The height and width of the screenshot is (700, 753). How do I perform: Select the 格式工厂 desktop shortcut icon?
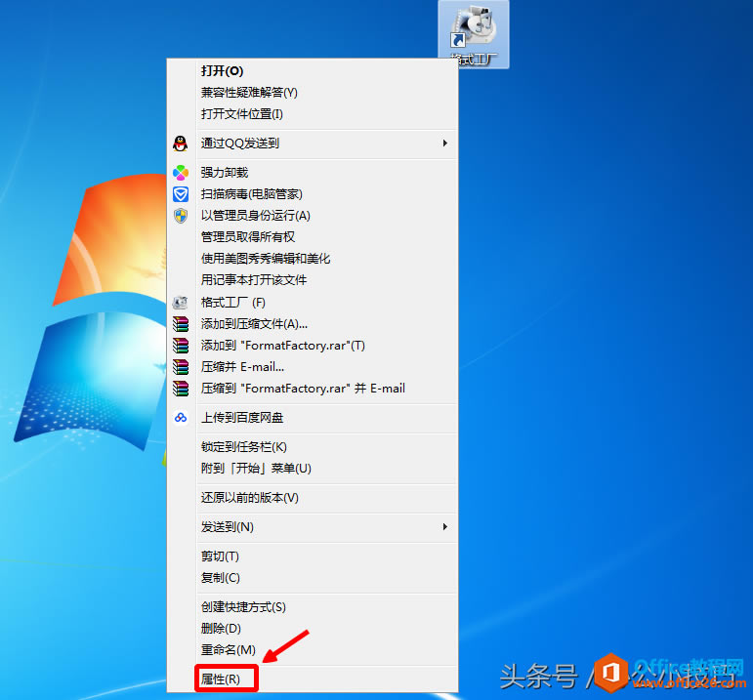pyautogui.click(x=474, y=34)
